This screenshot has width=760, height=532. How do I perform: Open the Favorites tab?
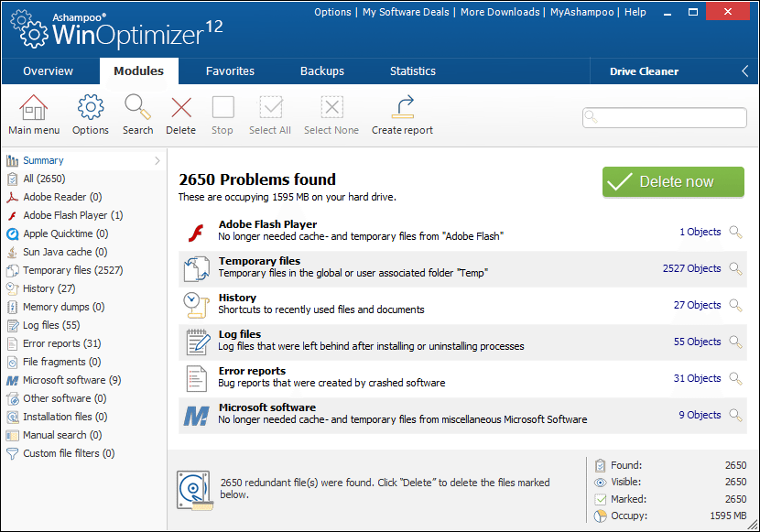(230, 71)
